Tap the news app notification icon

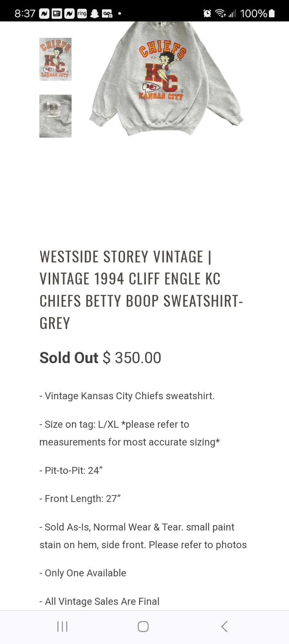coord(57,14)
